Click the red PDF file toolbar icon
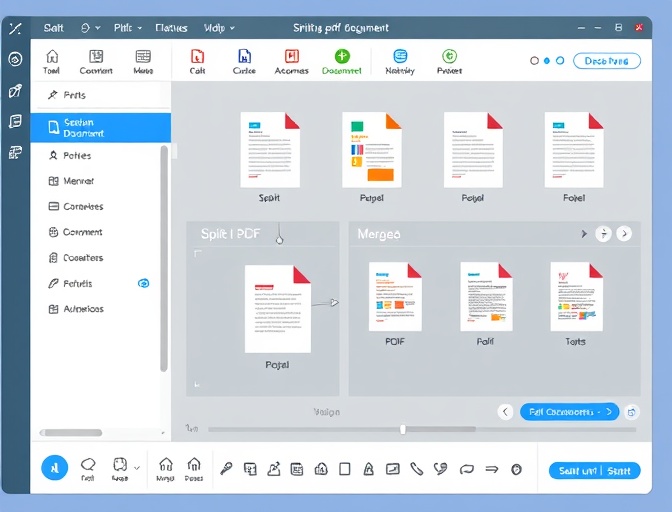This screenshot has height=512, width=672. point(197,57)
